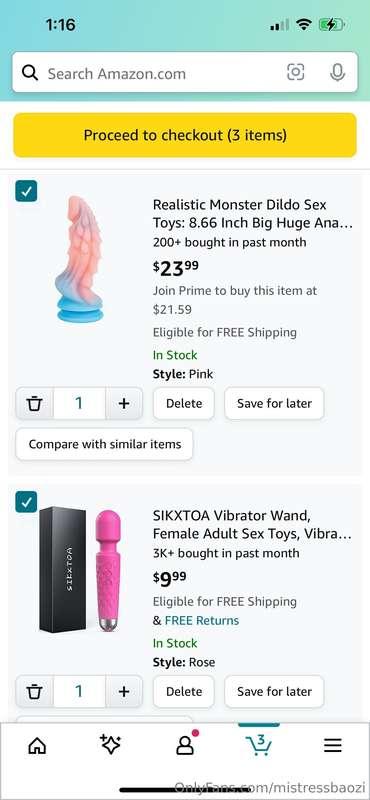Click Compare with similar items
Viewport: 370px width, 800px height.
(x=105, y=444)
